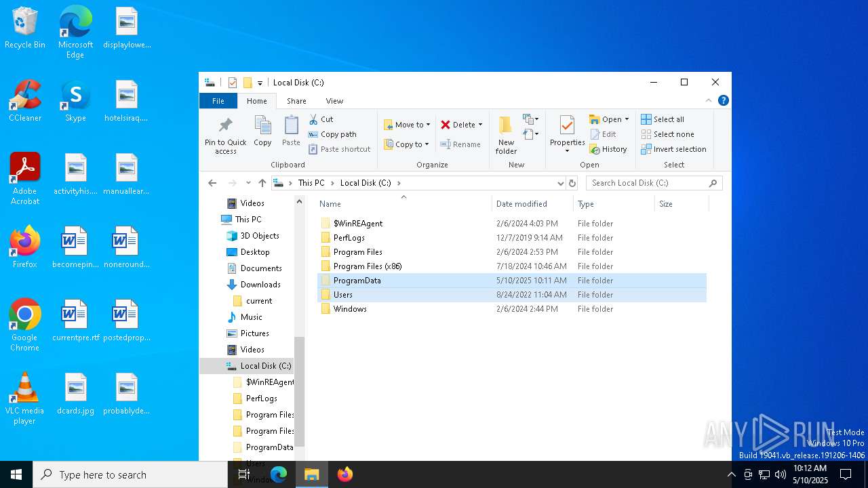Click the Back navigation arrow
The height and width of the screenshot is (488, 868).
(x=212, y=183)
